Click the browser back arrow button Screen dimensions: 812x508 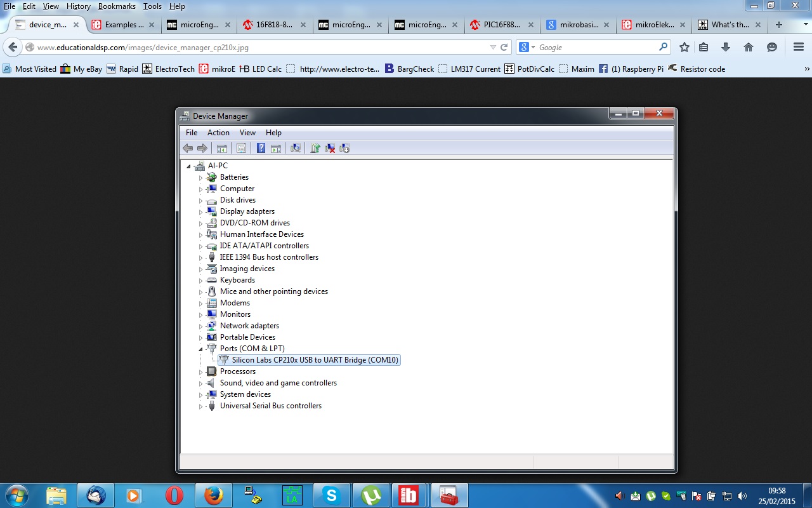click(x=13, y=47)
